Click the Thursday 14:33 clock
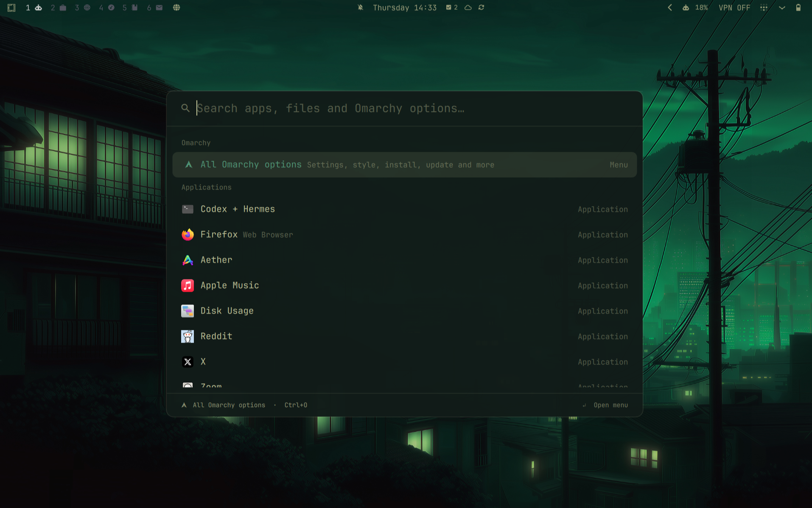812x508 pixels. coord(404,8)
